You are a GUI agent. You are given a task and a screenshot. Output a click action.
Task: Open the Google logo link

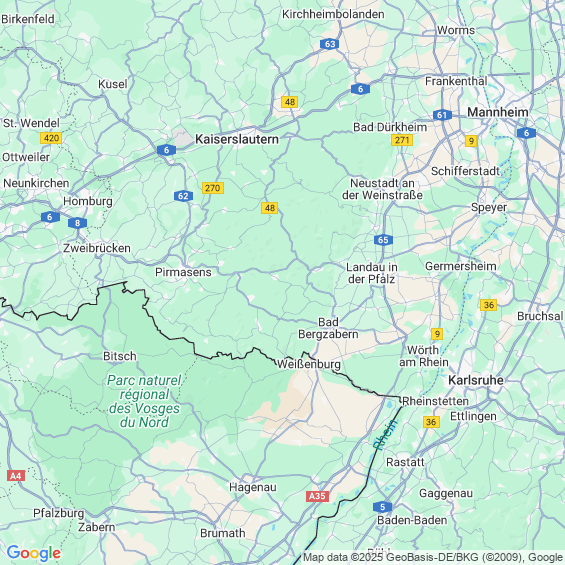[x=34, y=553]
